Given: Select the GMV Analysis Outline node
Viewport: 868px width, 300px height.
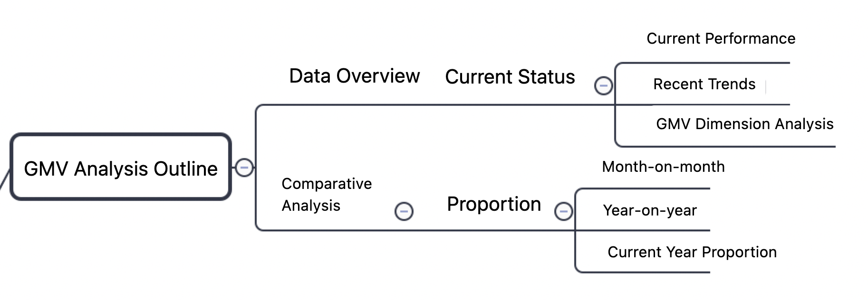Looking at the screenshot, I should 121,167.
